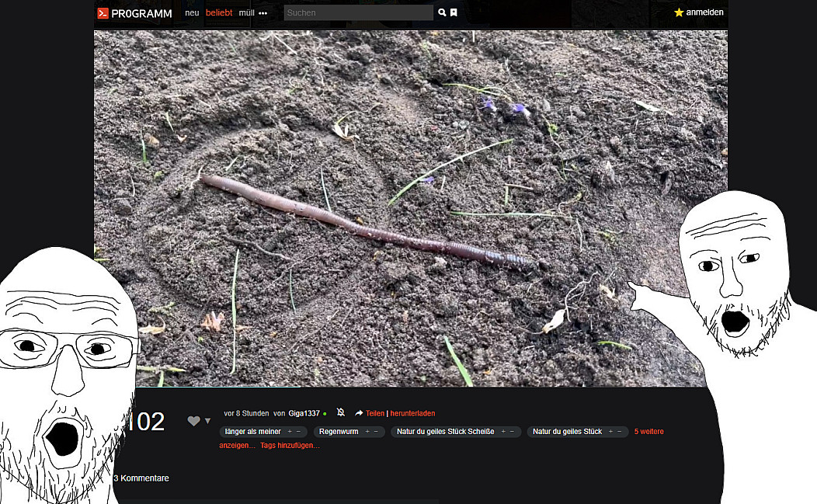The width and height of the screenshot is (817, 504).
Task: Focus the 'Suchen' search field
Action: [x=357, y=12]
